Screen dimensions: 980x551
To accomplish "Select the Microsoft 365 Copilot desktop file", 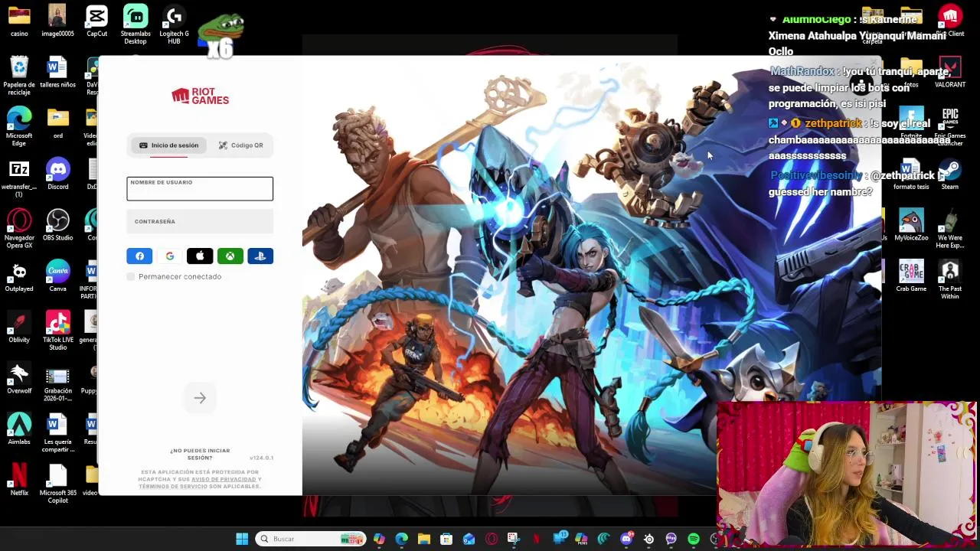I will pyautogui.click(x=58, y=484).
